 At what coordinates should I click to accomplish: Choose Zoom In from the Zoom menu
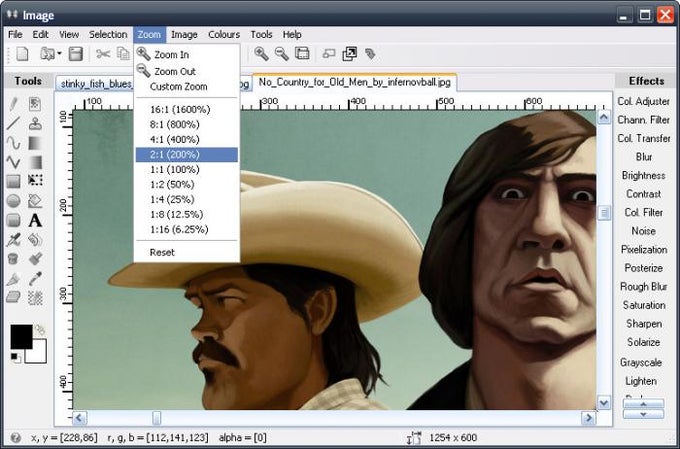tap(187, 55)
